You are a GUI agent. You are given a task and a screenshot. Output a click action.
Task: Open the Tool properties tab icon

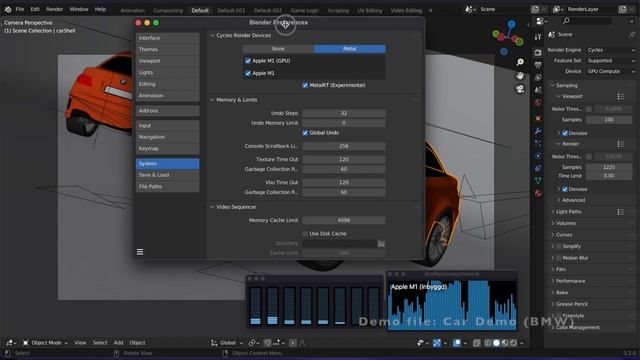pos(538,37)
